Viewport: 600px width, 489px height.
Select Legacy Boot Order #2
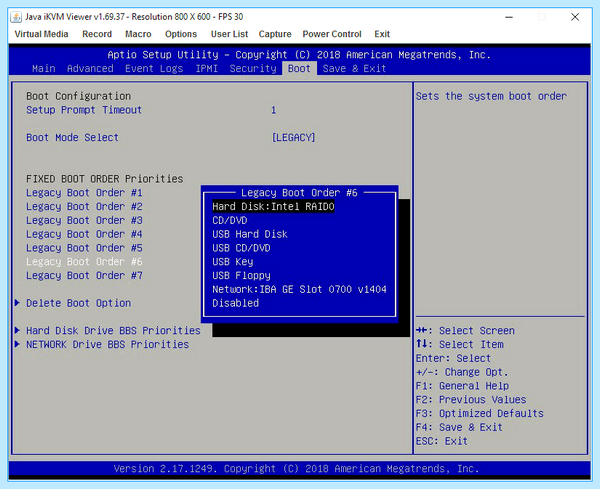[84, 207]
